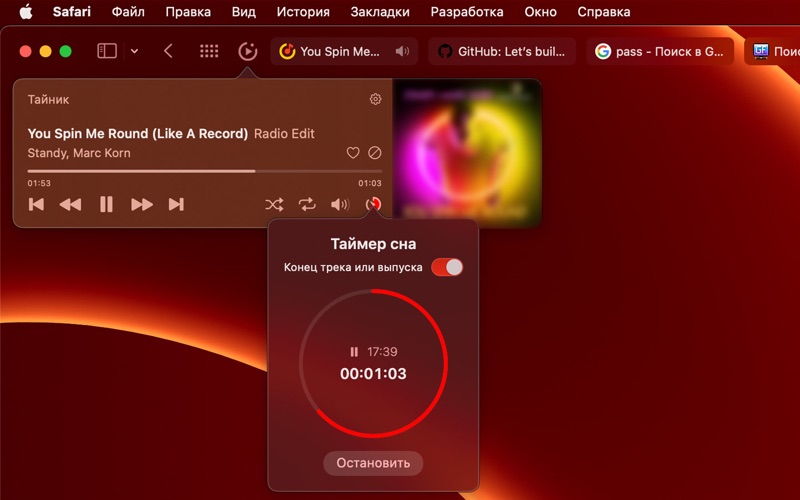This screenshot has width=800, height=500.
Task: Open the Файл menu
Action: pyautogui.click(x=128, y=11)
